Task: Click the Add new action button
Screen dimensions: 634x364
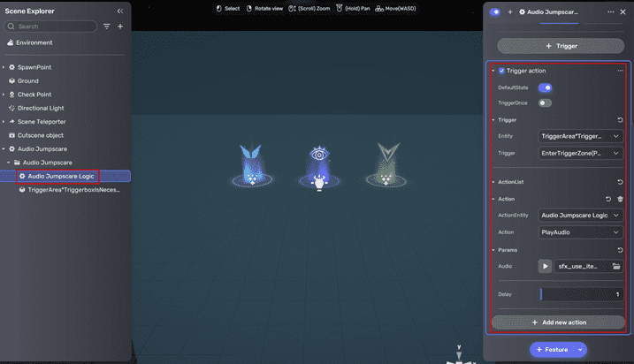Action: [x=558, y=322]
